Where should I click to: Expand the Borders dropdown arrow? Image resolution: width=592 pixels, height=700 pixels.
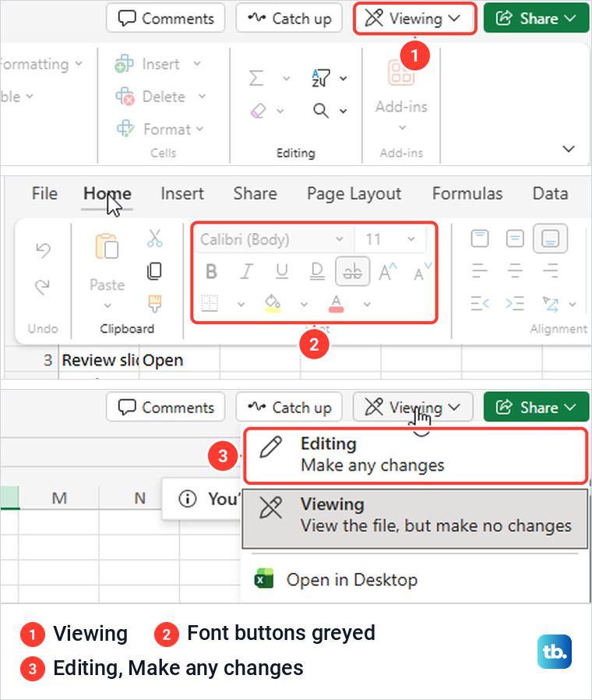click(x=241, y=305)
